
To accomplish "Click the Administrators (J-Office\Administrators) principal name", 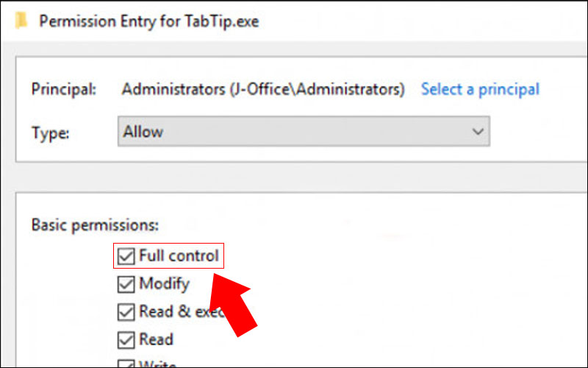I will 263,89.
